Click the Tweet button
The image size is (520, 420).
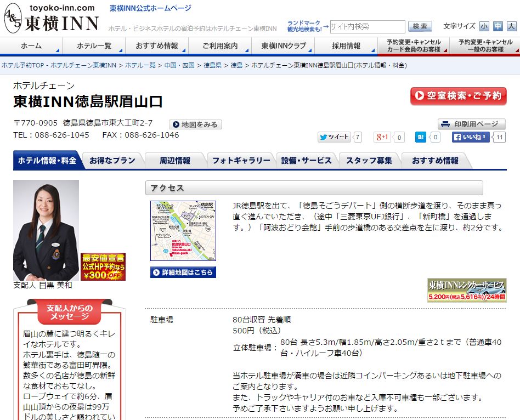[334, 137]
